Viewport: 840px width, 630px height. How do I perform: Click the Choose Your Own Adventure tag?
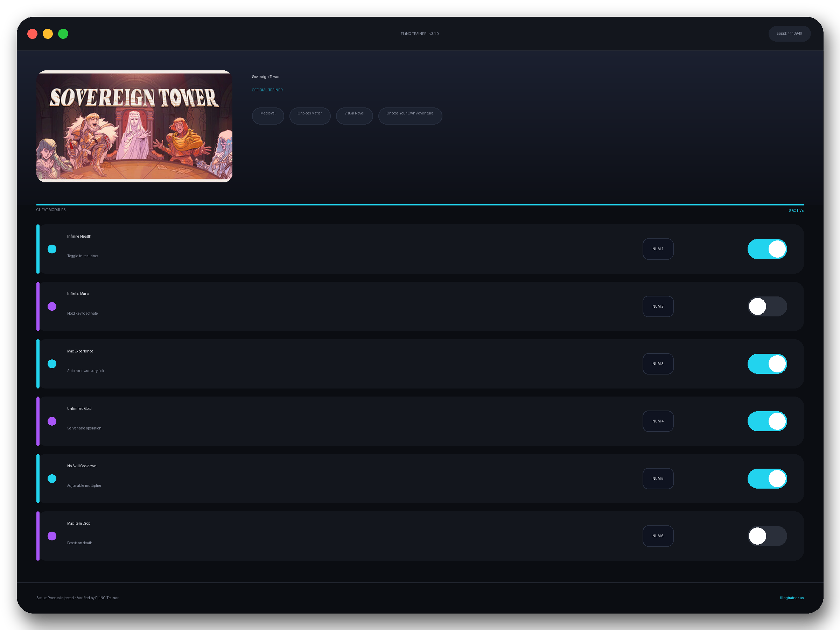[x=410, y=115]
